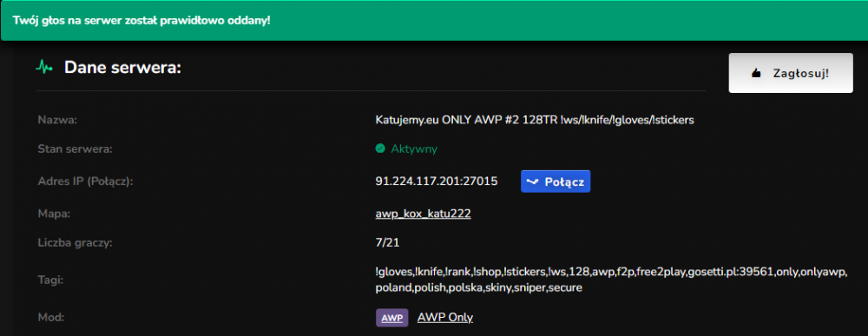Click the Stan serwera label
868x336 pixels.
coord(74,148)
